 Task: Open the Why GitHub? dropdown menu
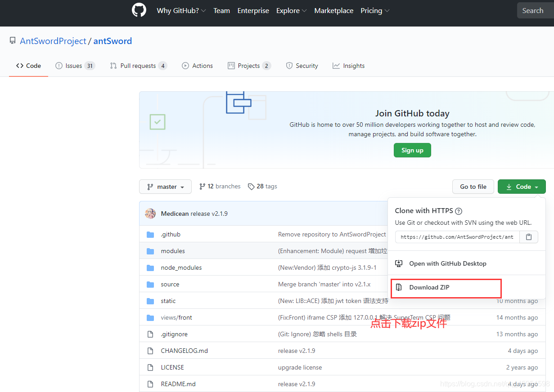coord(181,11)
